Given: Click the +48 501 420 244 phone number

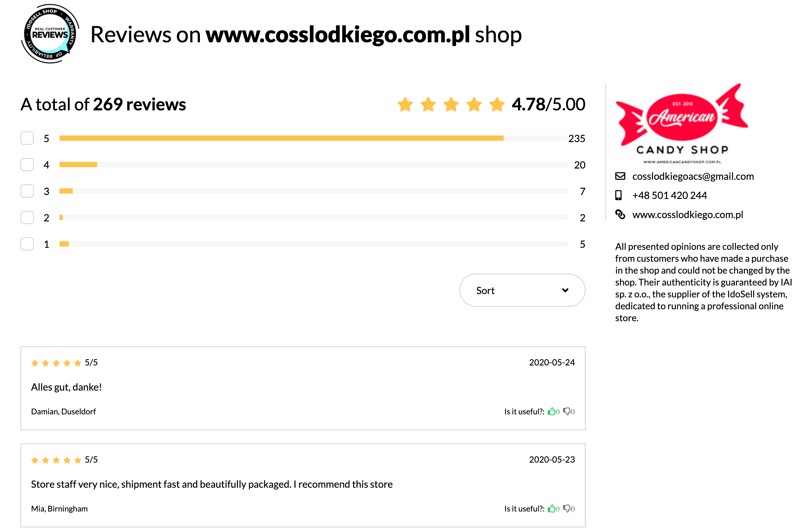Looking at the screenshot, I should (670, 195).
